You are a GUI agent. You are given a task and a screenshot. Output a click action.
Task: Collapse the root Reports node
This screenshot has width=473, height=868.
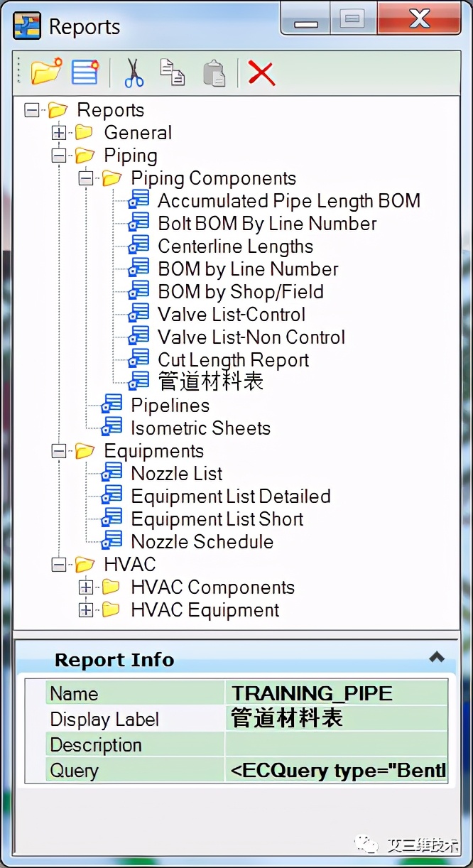pos(31,110)
